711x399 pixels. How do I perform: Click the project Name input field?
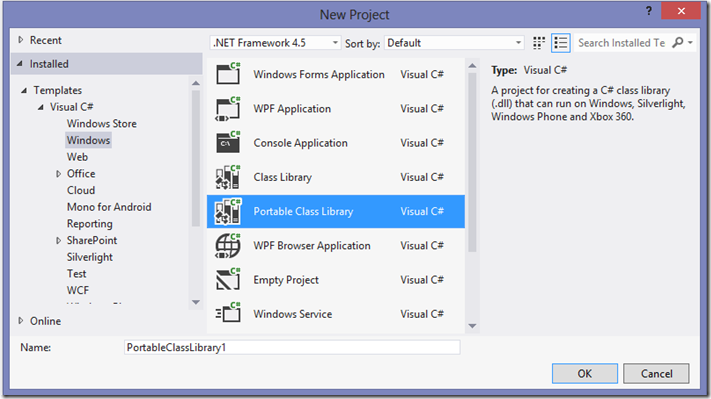click(292, 347)
